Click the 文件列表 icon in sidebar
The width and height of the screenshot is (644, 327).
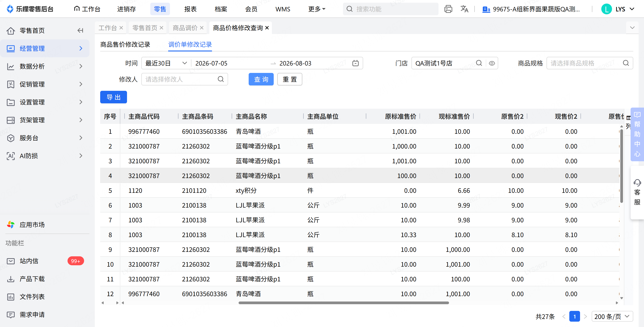click(x=11, y=297)
